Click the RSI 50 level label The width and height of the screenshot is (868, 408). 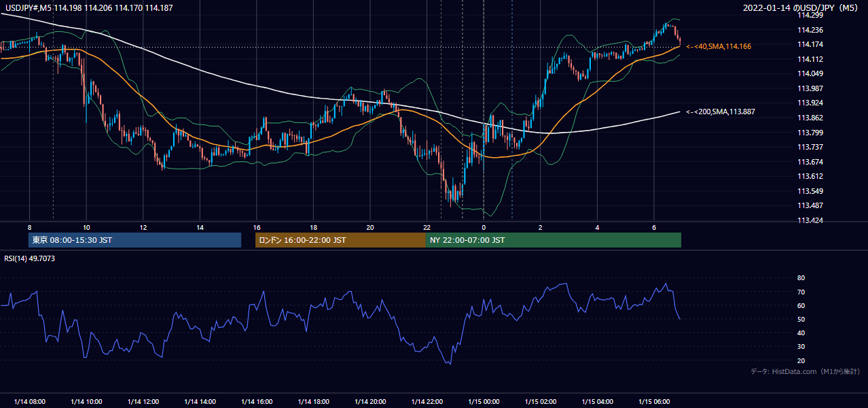(x=801, y=319)
